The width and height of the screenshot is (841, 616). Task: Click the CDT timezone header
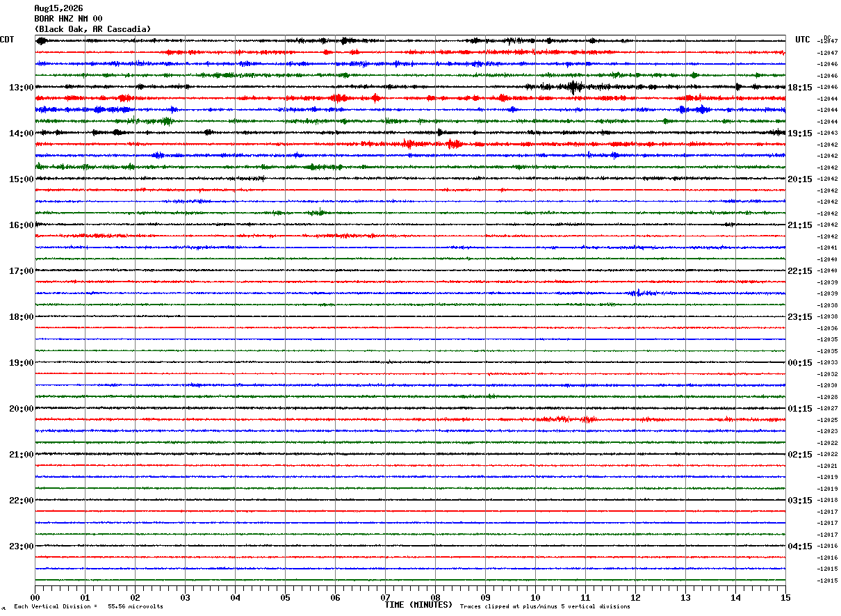coord(7,40)
